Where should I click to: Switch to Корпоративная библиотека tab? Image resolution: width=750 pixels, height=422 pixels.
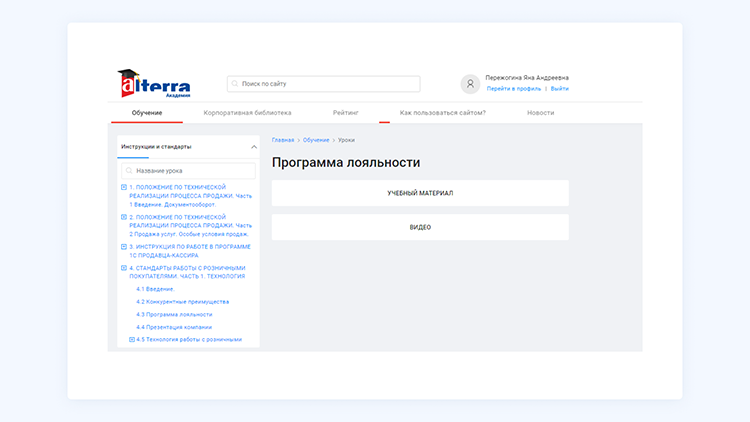[x=247, y=113]
